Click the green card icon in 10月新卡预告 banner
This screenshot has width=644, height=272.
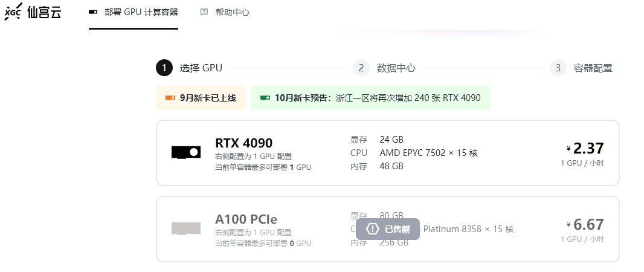265,98
